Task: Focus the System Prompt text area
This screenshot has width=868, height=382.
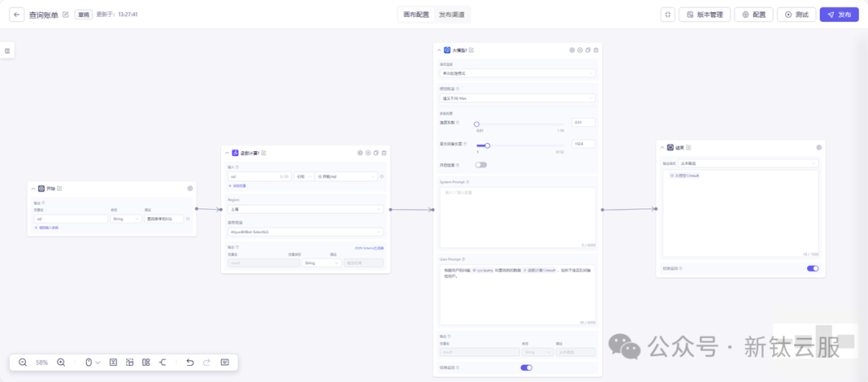Action: click(518, 218)
